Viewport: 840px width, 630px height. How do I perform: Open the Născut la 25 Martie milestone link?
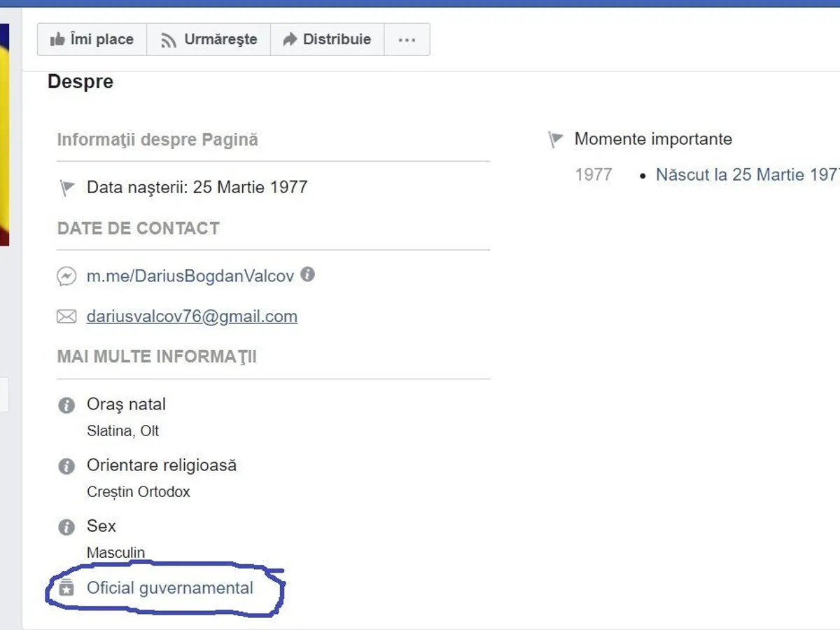tap(746, 175)
